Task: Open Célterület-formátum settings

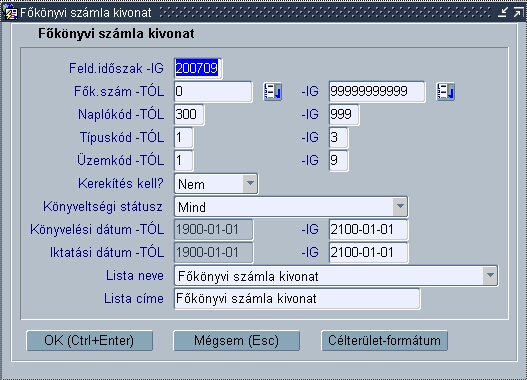Action: pyautogui.click(x=384, y=341)
